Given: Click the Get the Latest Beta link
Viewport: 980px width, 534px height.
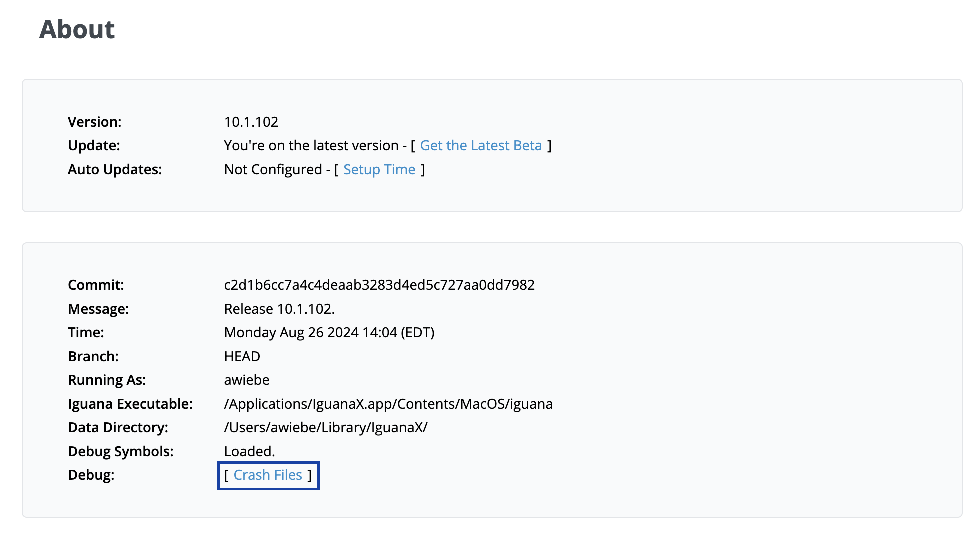Looking at the screenshot, I should [481, 146].
